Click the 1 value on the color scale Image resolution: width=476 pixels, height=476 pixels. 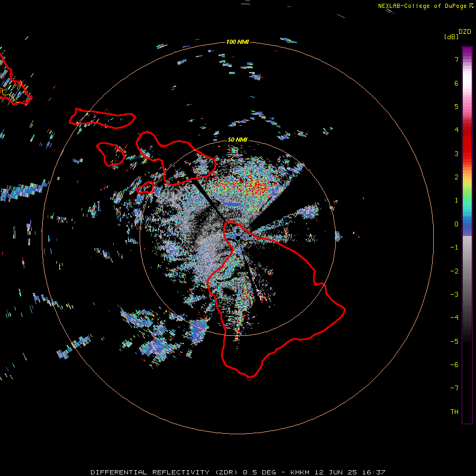click(456, 200)
